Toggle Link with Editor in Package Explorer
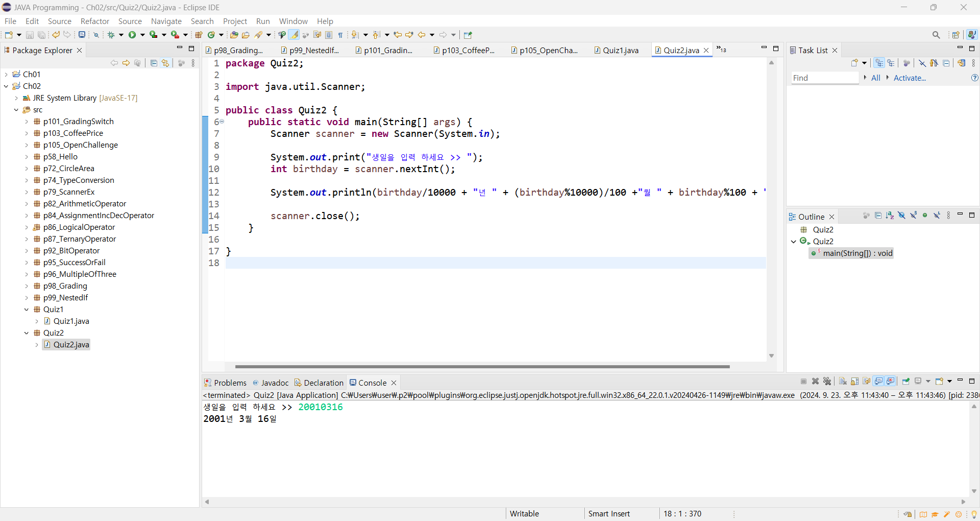This screenshot has height=521, width=980. coord(165,63)
